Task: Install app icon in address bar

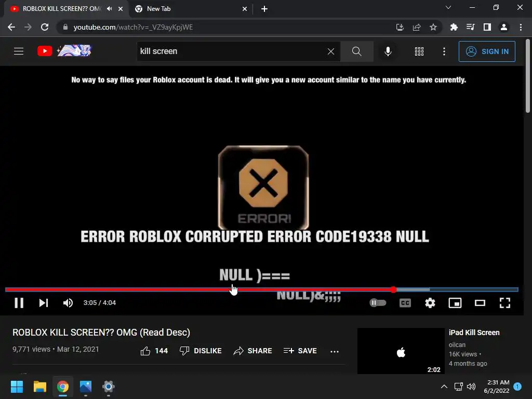Action: [400, 27]
